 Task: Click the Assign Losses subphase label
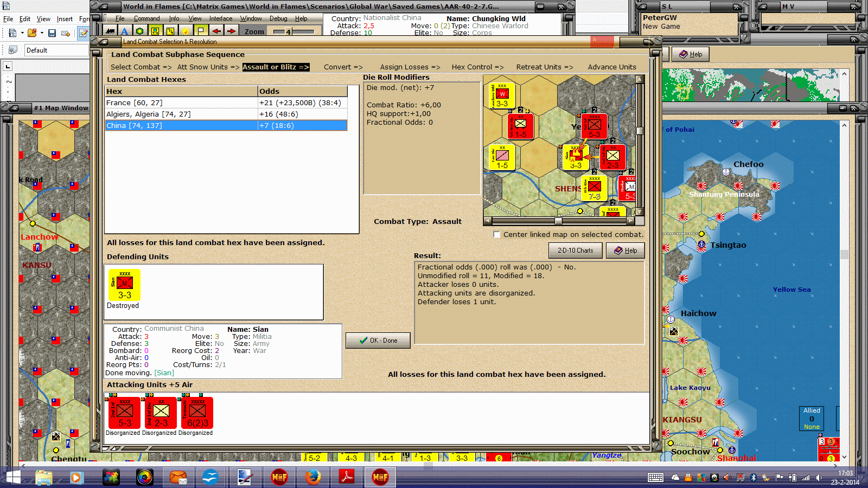[x=410, y=67]
